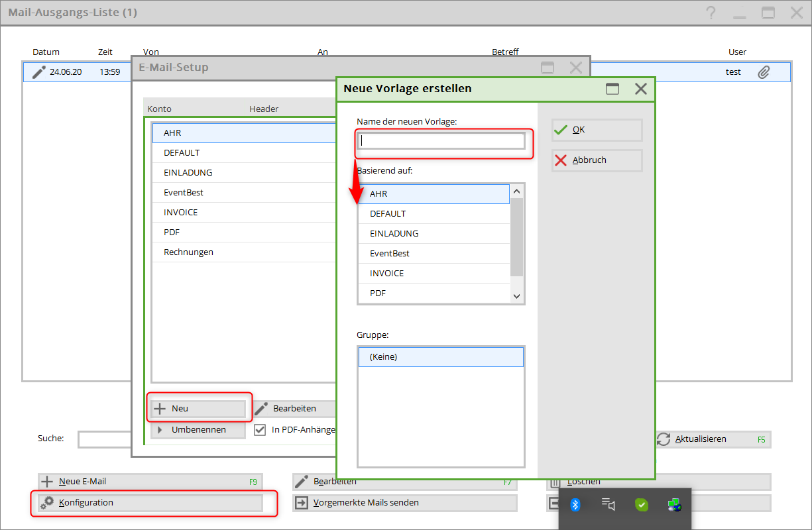Viewport: 812px width, 530px height.
Task: Select DEFAULT in the E-Mail-Setup Konto list
Action: click(244, 153)
